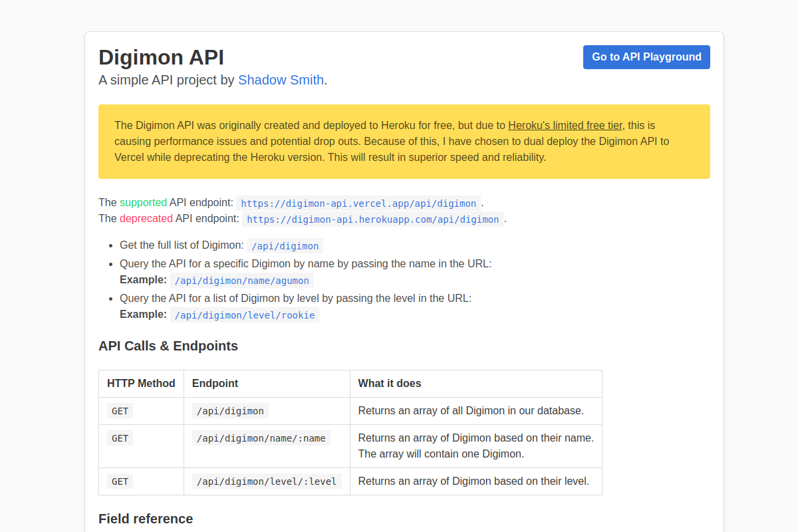
Task: Click the /api/digimon code in the bullet list
Action: [285, 246]
